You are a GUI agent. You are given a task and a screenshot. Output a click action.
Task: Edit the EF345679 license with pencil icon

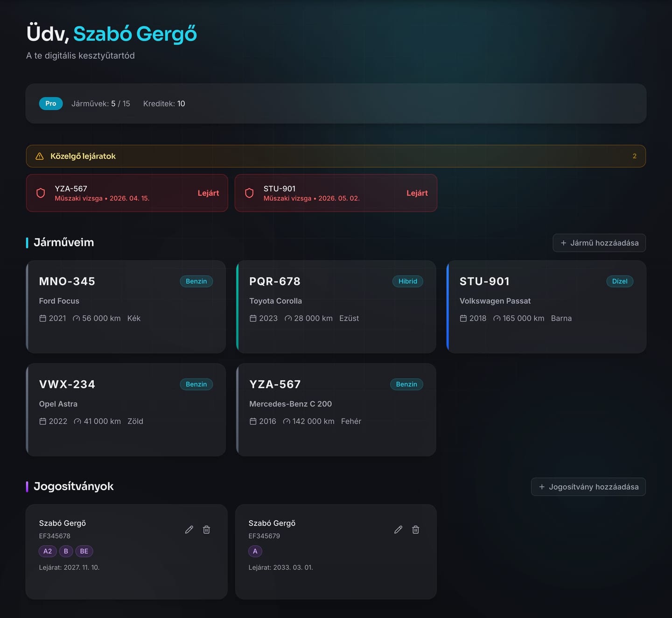398,529
